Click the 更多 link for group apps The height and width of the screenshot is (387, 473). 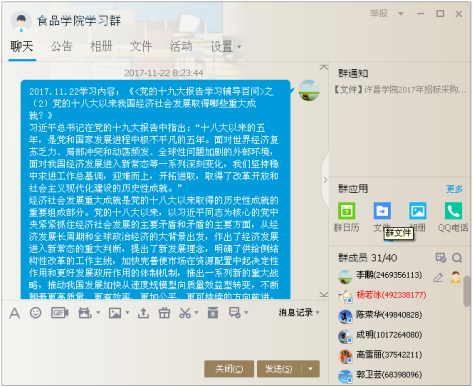455,189
